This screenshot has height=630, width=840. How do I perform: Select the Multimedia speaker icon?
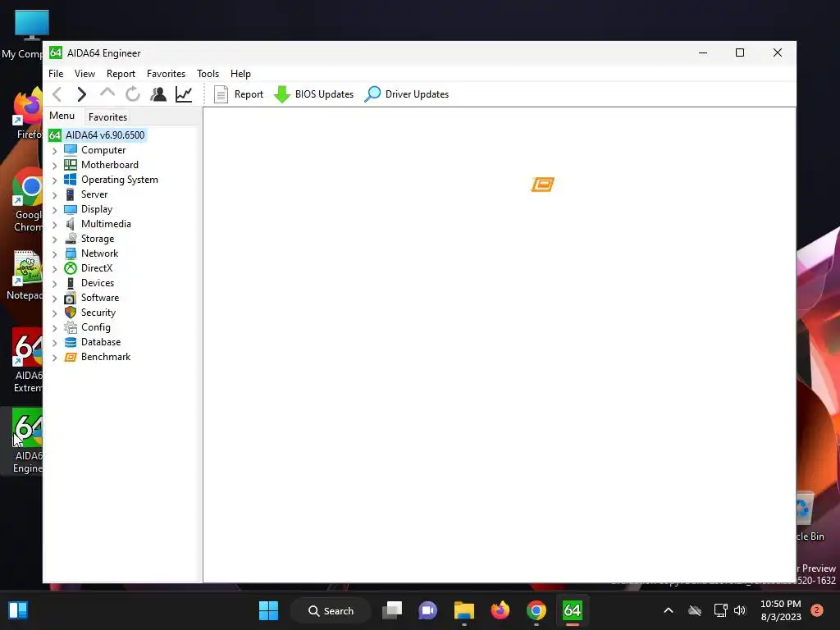click(x=71, y=224)
